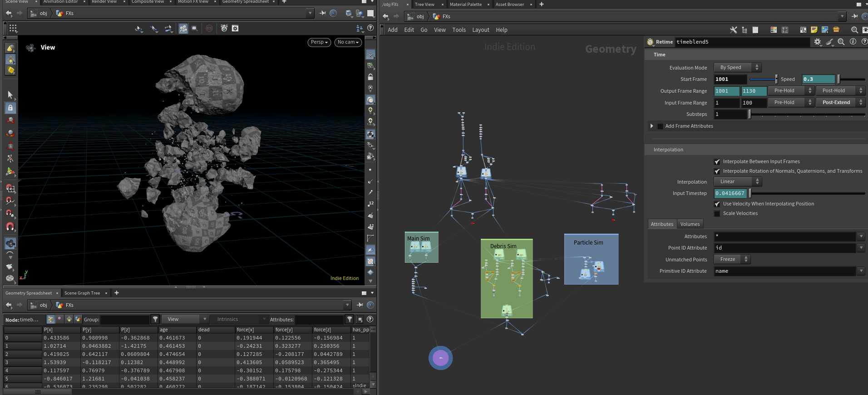Viewport: 868px width, 395px height.
Task: Click the parameter gear settings icon
Action: click(x=818, y=42)
